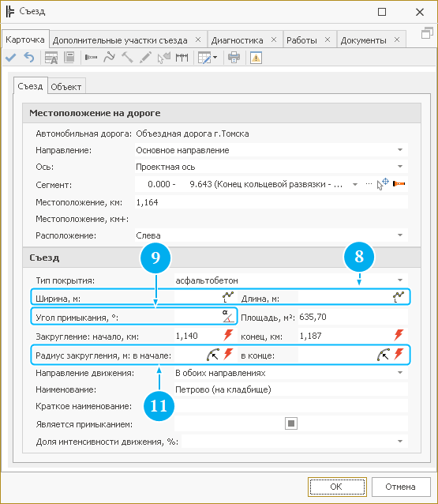438x504 pixels.
Task: Click the Наименование field Петрово (на кладбище)
Action: (291, 389)
